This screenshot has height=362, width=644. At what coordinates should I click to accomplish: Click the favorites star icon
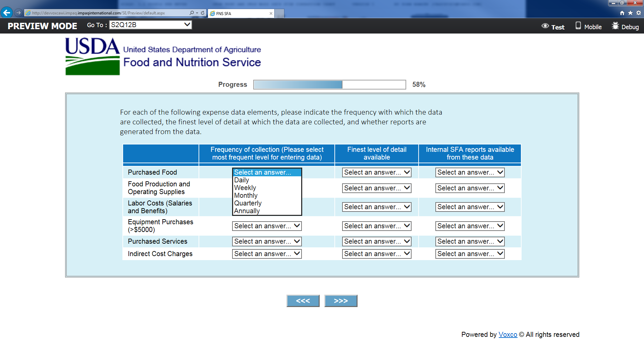[630, 13]
